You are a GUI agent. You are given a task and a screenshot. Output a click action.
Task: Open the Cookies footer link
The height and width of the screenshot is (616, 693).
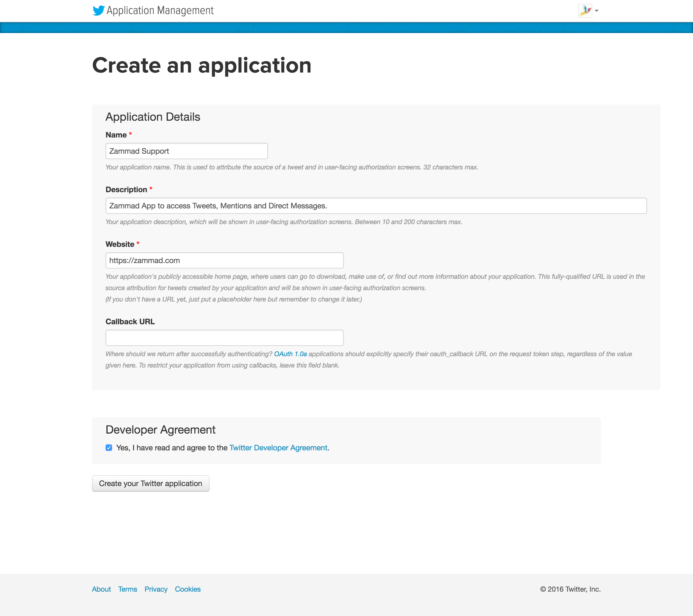click(x=188, y=589)
